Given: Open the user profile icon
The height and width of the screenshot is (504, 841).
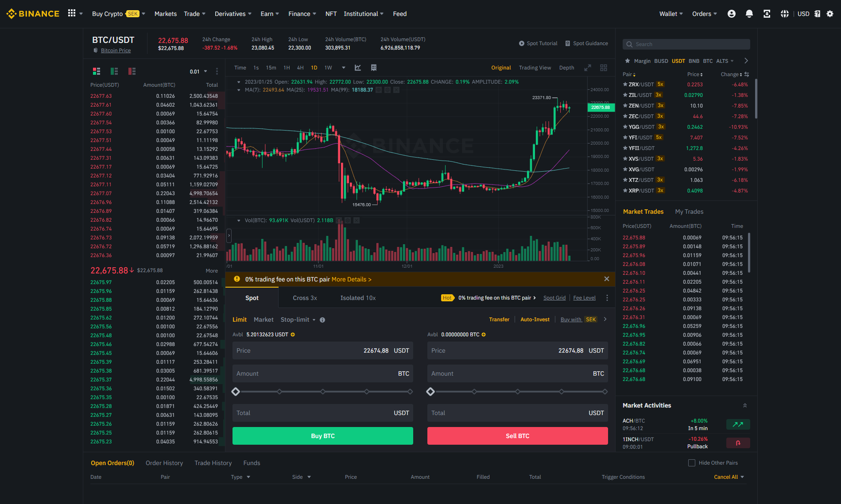Looking at the screenshot, I should click(731, 14).
